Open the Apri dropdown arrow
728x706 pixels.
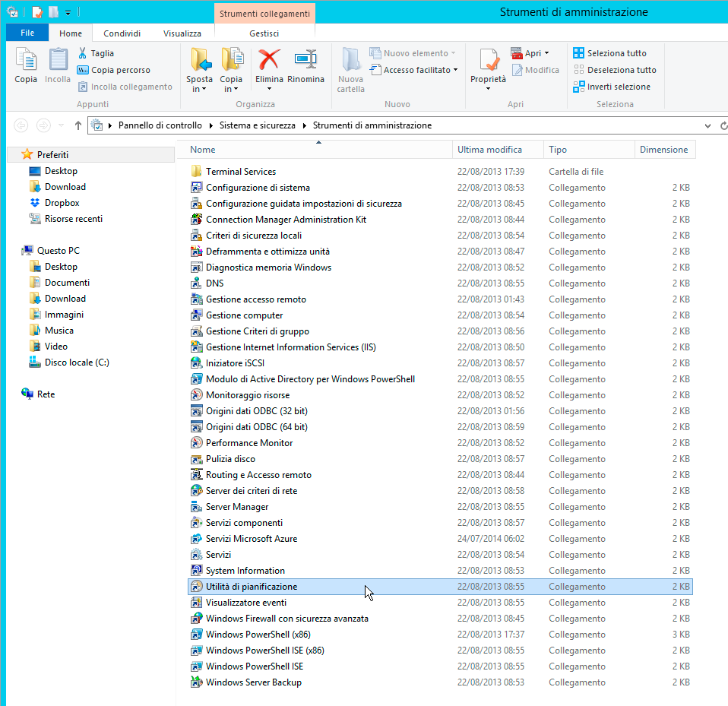tap(546, 53)
